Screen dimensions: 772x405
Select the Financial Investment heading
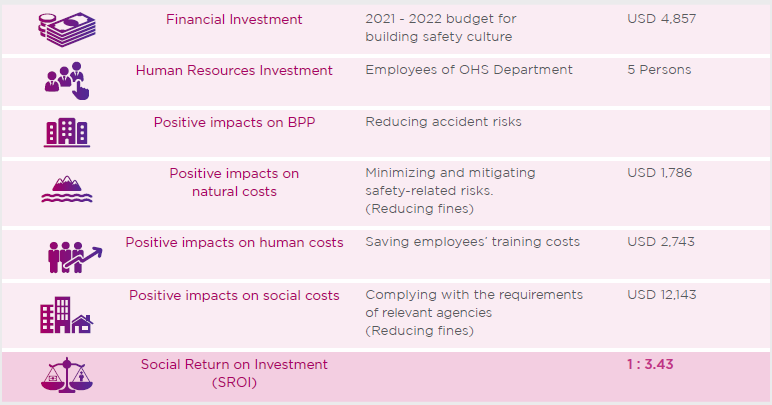coord(234,20)
